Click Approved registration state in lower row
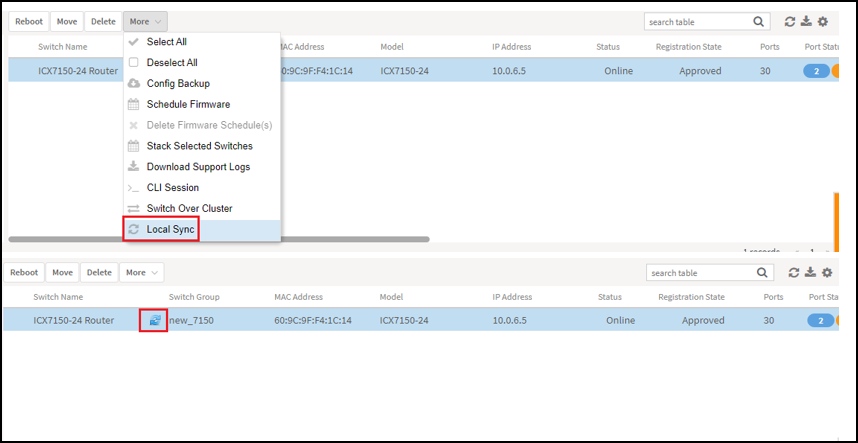The height and width of the screenshot is (443, 858). coord(703,320)
